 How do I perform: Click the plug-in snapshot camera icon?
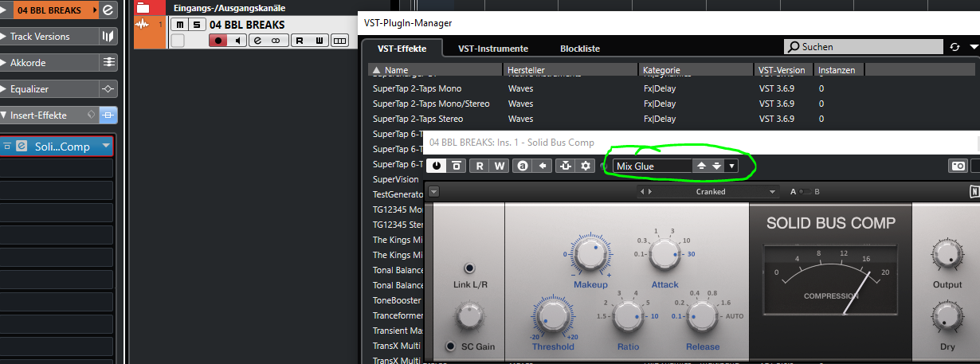(x=958, y=166)
